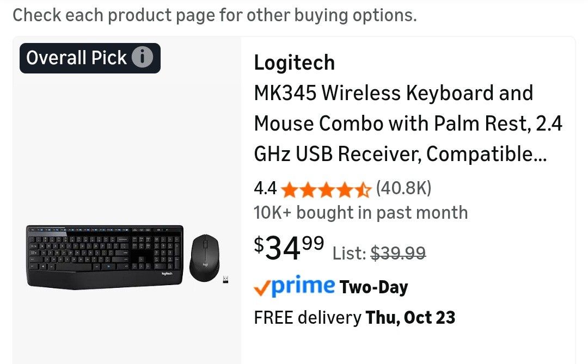
Task: Open the MK345 product title link
Action: 408,123
